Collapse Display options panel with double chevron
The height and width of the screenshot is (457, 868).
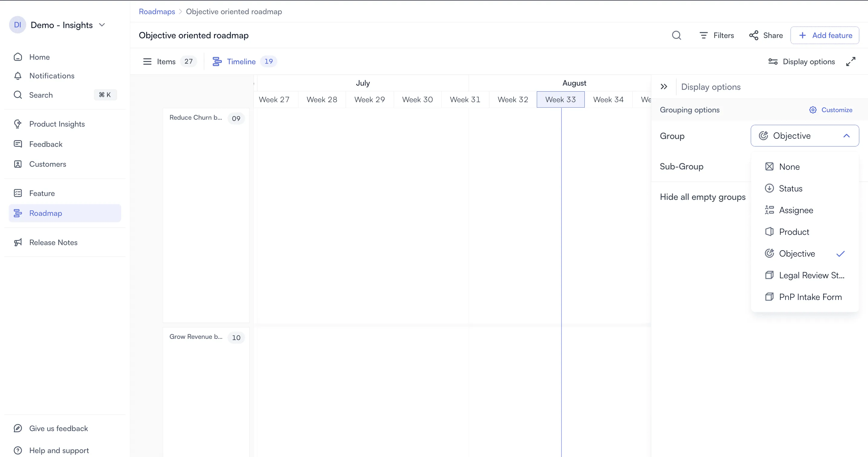coord(664,87)
